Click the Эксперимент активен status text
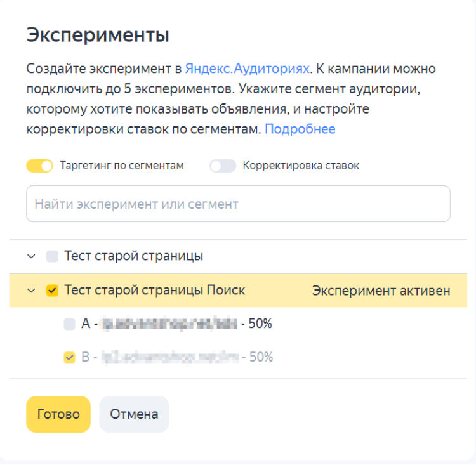The height and width of the screenshot is (465, 476). pyautogui.click(x=381, y=291)
